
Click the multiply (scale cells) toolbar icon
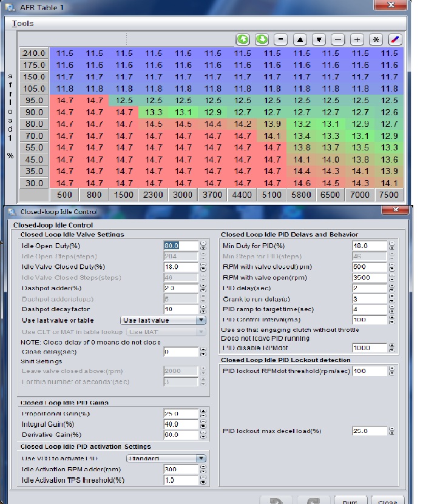click(x=376, y=39)
